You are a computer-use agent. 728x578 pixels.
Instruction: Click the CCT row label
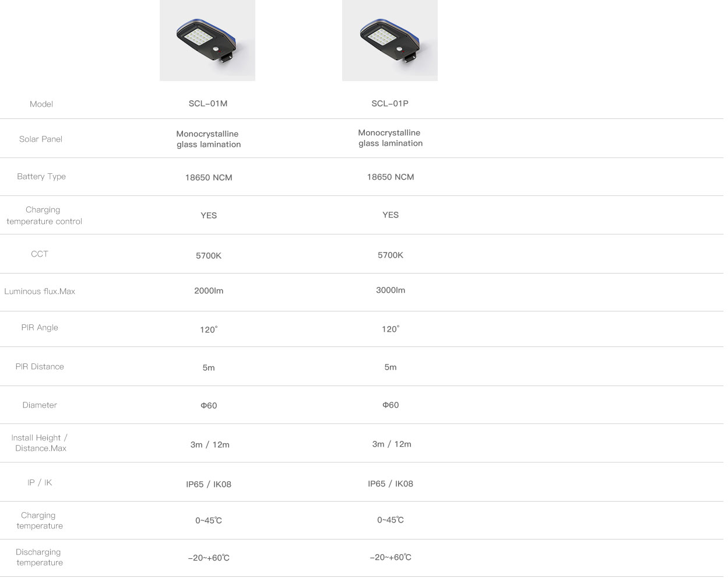pyautogui.click(x=40, y=254)
